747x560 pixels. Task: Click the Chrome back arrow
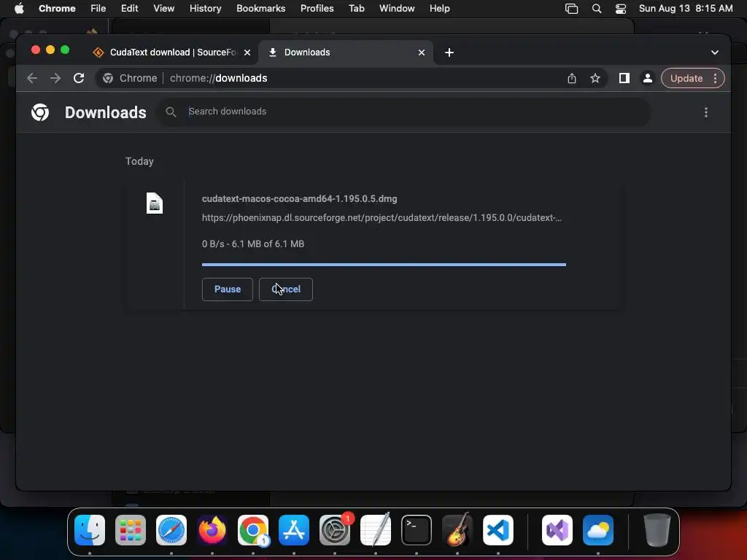point(32,78)
